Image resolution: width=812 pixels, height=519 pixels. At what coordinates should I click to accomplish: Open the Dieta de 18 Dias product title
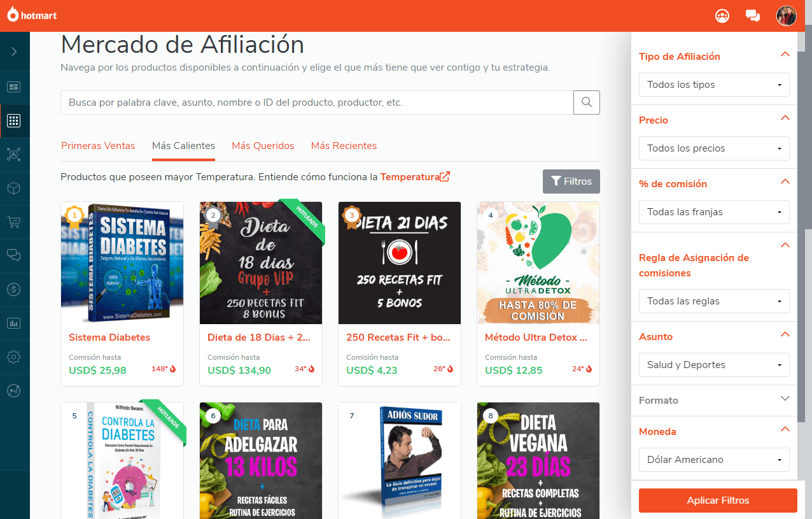click(259, 338)
